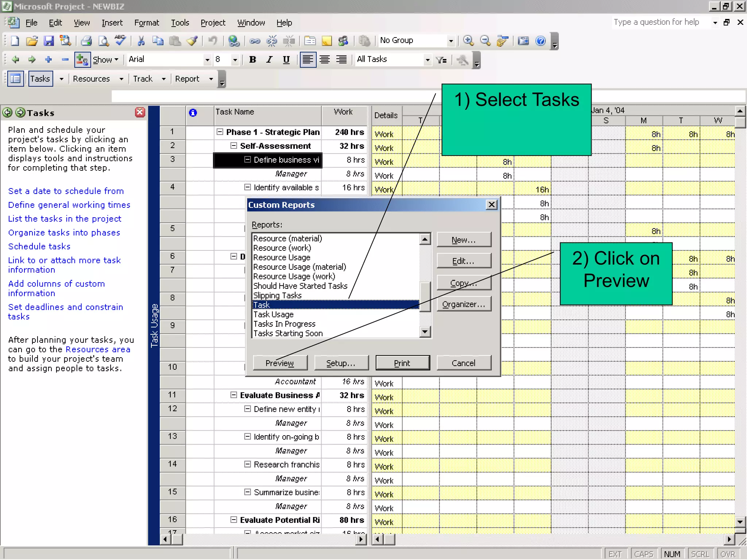Open link Organize tasks into phases

(x=64, y=233)
